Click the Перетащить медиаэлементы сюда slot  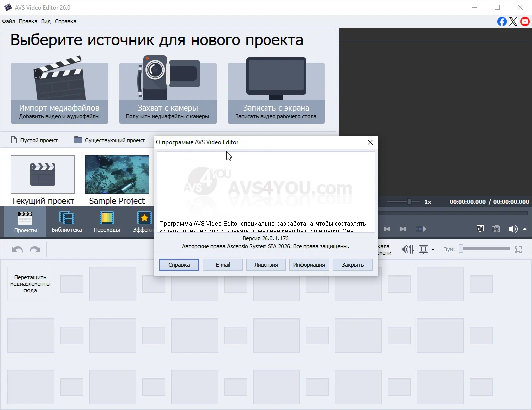pos(30,284)
